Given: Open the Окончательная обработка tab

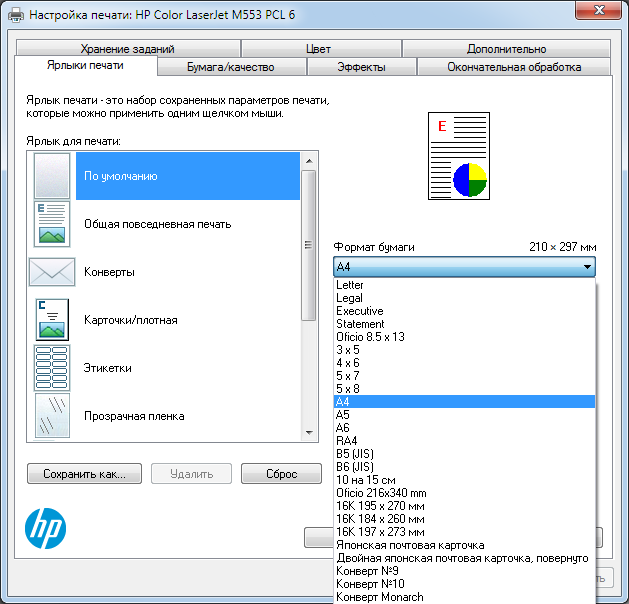Looking at the screenshot, I should [x=514, y=67].
